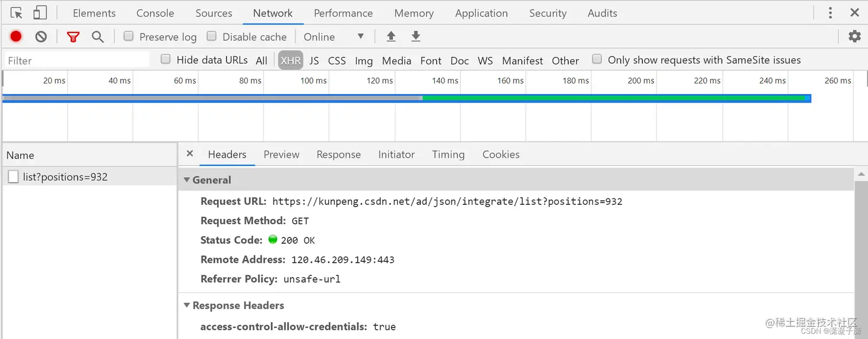Switch to the Console panel

(x=154, y=13)
